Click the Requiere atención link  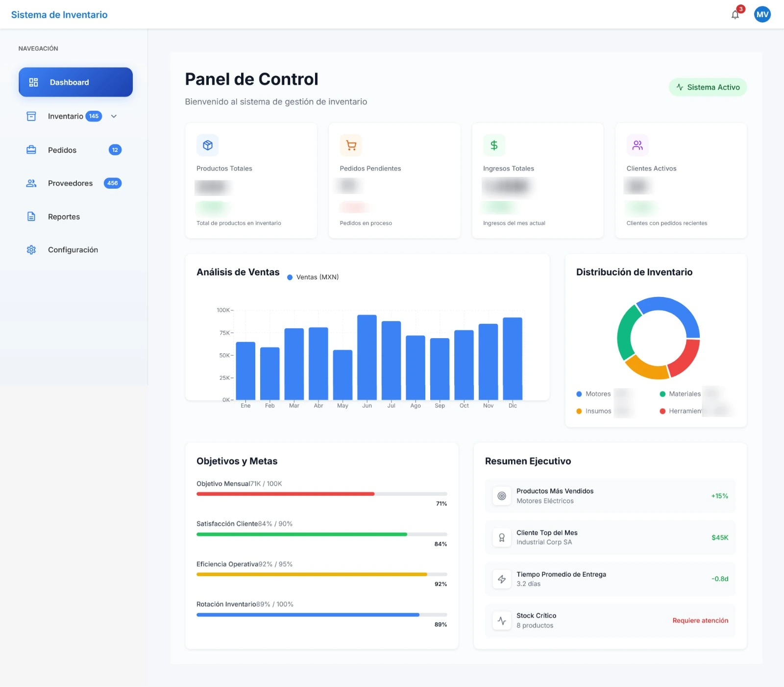coord(700,620)
